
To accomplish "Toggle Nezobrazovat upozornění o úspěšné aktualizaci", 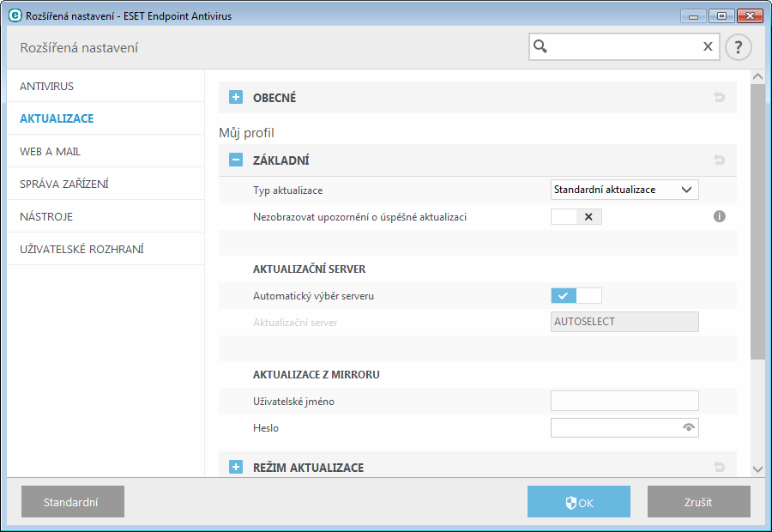I will [x=576, y=217].
